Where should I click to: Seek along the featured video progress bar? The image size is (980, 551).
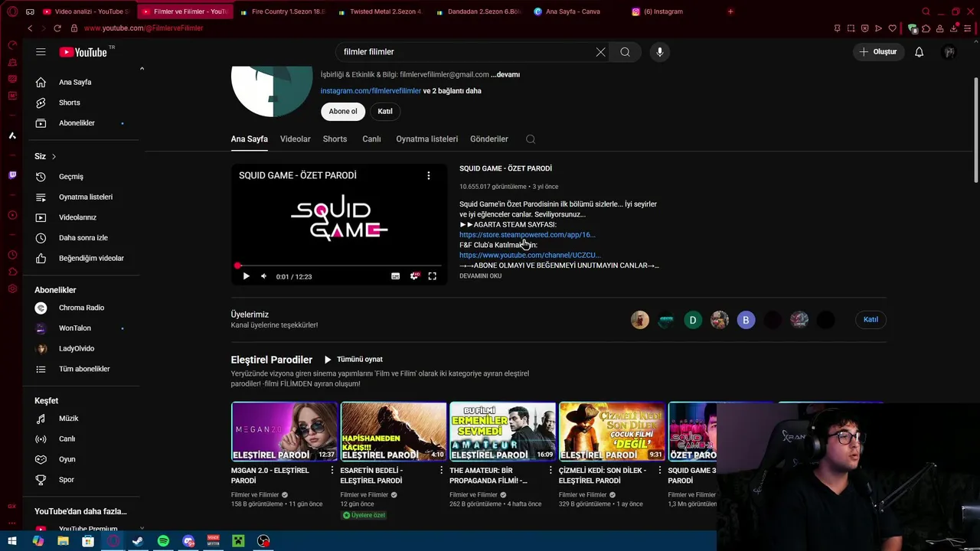[x=339, y=266]
